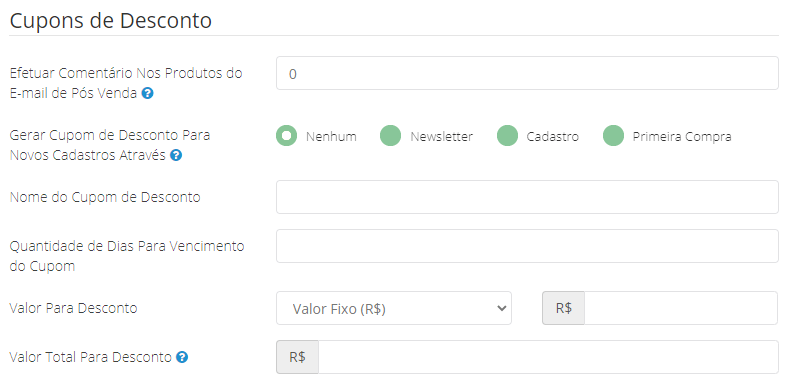Image resolution: width=790 pixels, height=383 pixels.
Task: Choose the Newsletter radio option
Action: coord(390,136)
